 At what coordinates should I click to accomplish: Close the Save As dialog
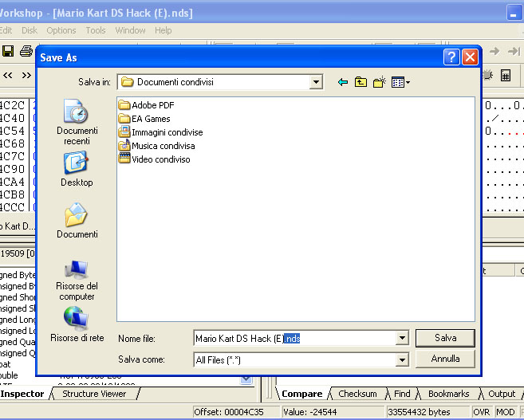[470, 57]
